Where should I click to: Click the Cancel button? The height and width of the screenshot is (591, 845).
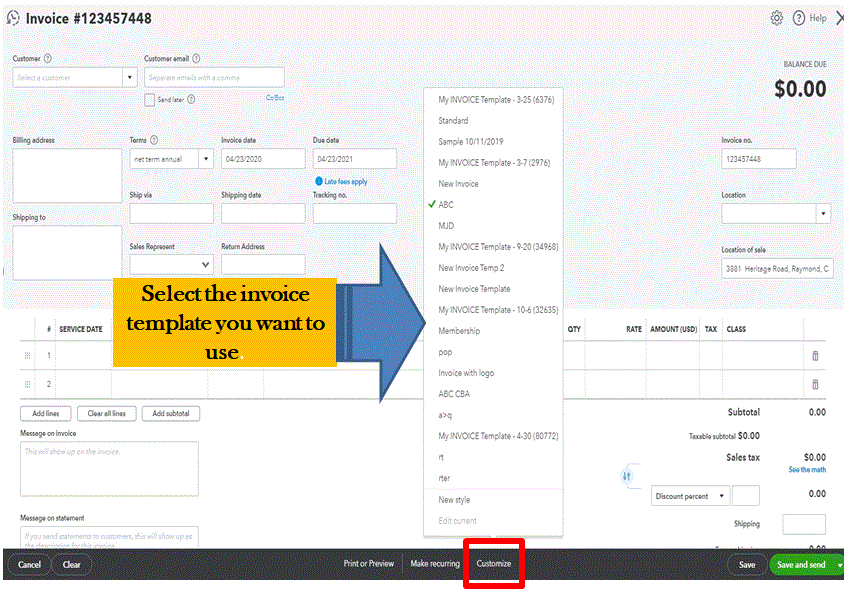coord(29,565)
